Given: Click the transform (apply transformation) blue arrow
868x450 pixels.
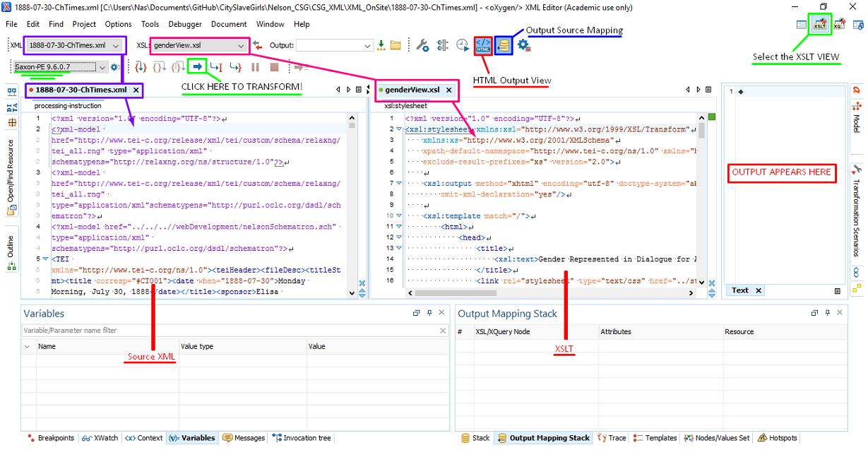Looking at the screenshot, I should [198, 66].
